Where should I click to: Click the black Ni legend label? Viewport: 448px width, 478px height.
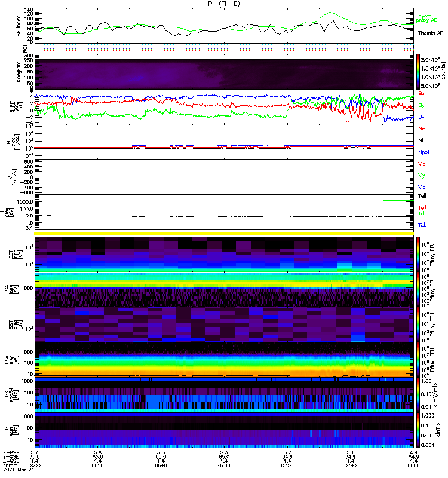[421, 140]
